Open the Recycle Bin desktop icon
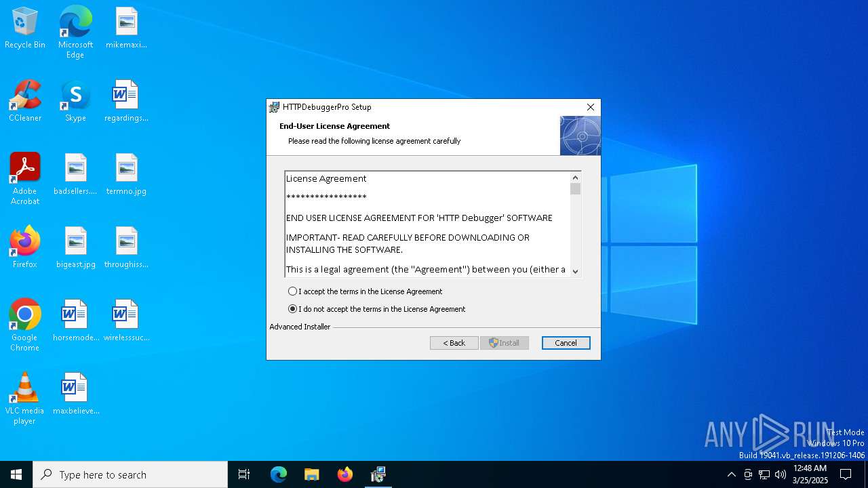The width and height of the screenshot is (868, 488). coord(25,28)
